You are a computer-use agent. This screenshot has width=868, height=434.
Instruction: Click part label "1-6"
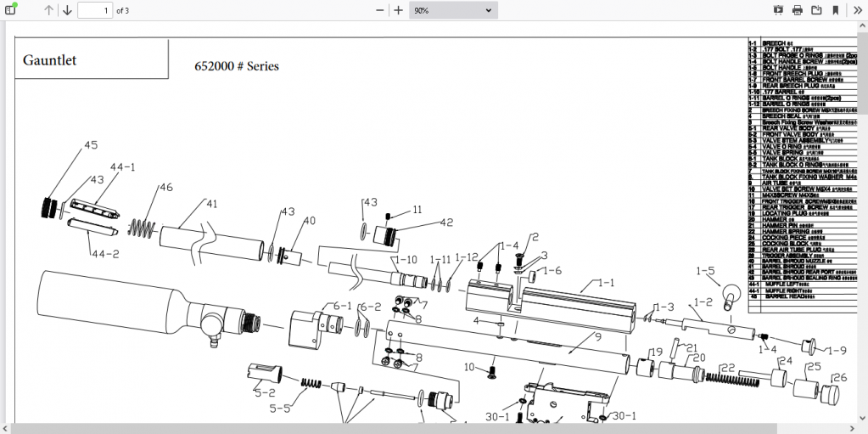552,270
